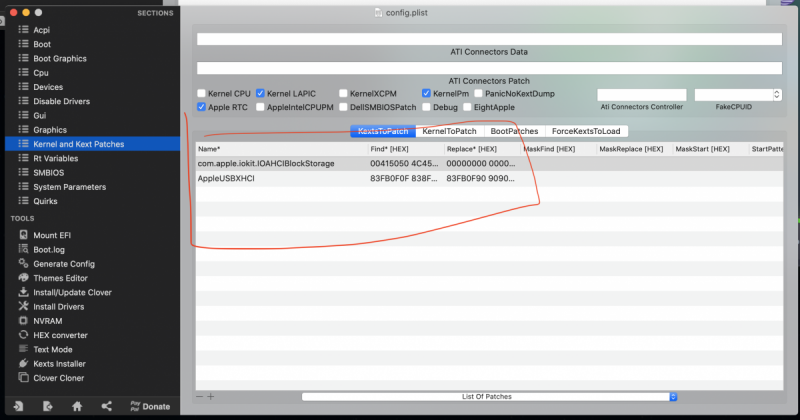Click ATI Connectors Data field
Image resolution: width=800 pixels, height=420 pixels.
pos(489,39)
